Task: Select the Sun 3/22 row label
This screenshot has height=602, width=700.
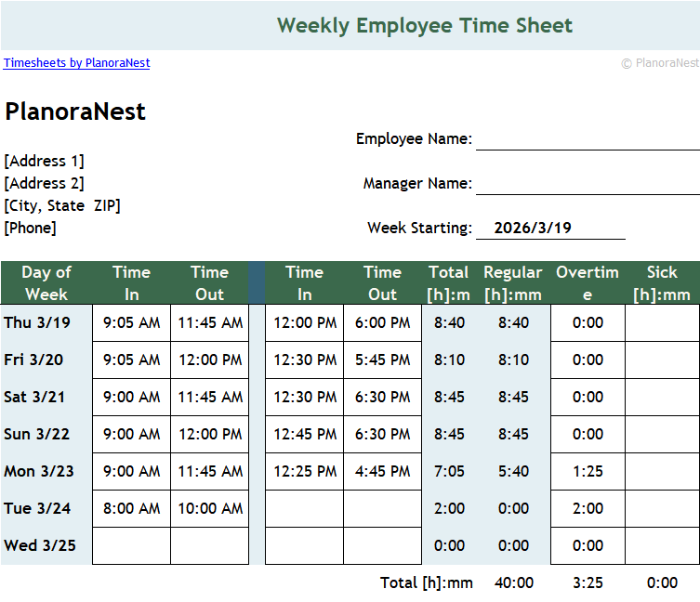Action: pyautogui.click(x=36, y=434)
